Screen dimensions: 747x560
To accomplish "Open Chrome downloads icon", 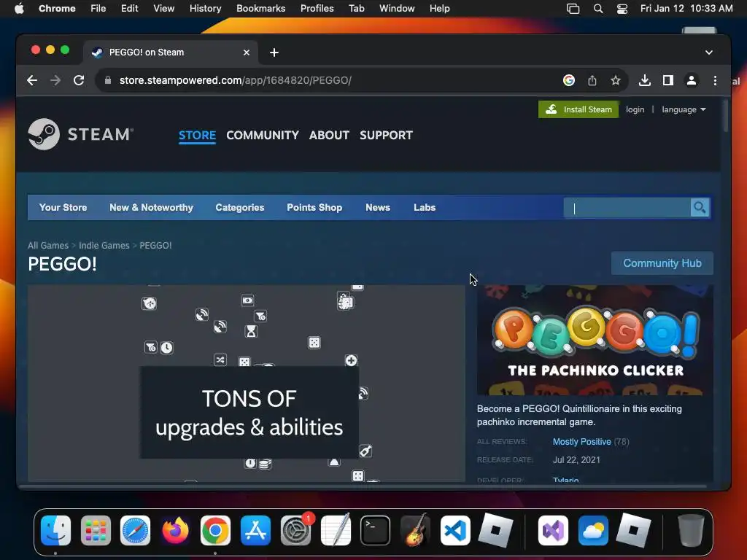I will pyautogui.click(x=645, y=80).
